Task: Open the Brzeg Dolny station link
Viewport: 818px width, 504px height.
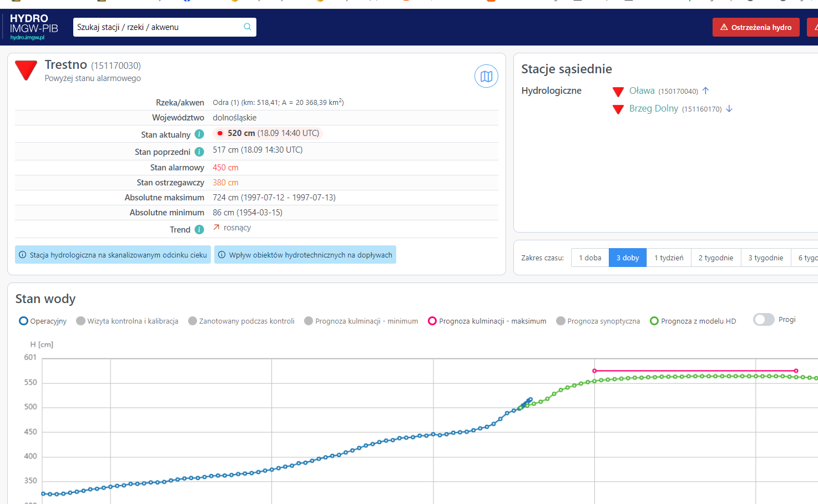Action: [653, 109]
